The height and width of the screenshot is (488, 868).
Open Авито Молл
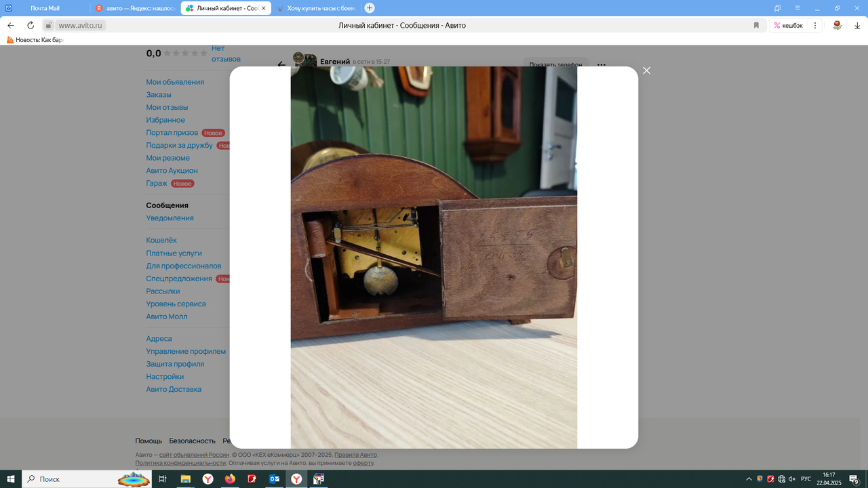[x=167, y=317]
